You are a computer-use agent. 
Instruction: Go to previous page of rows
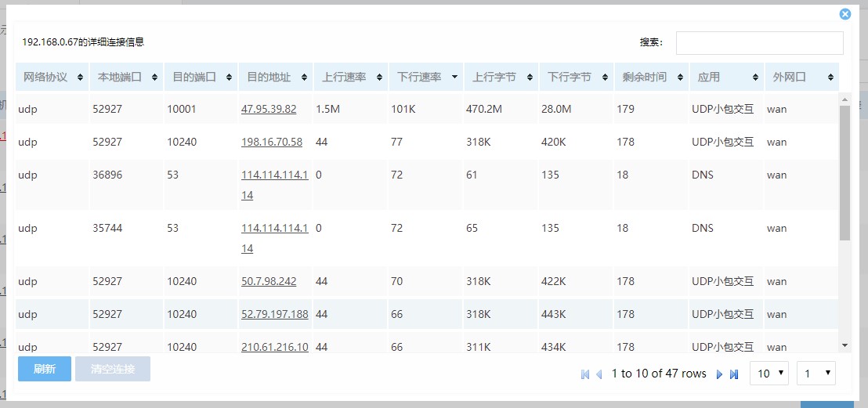tap(599, 374)
